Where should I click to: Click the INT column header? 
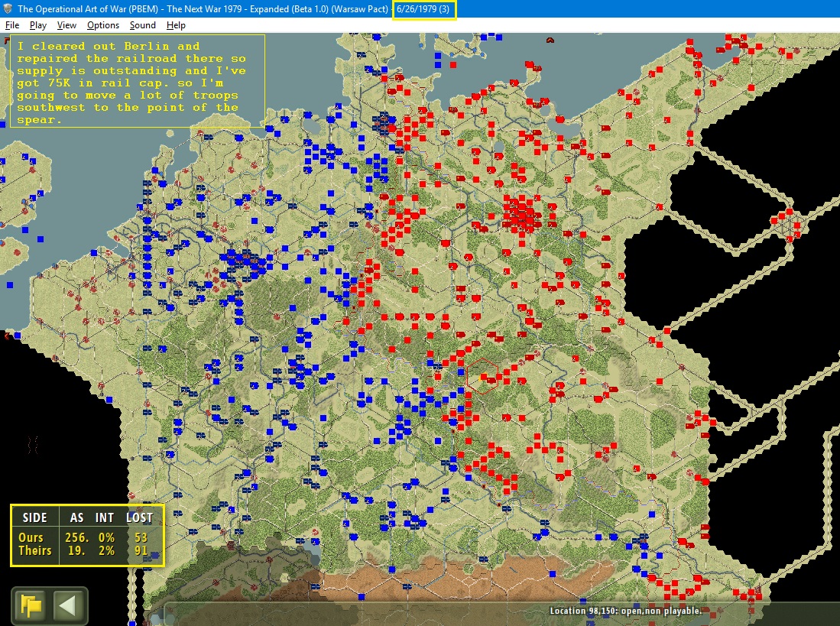click(105, 517)
